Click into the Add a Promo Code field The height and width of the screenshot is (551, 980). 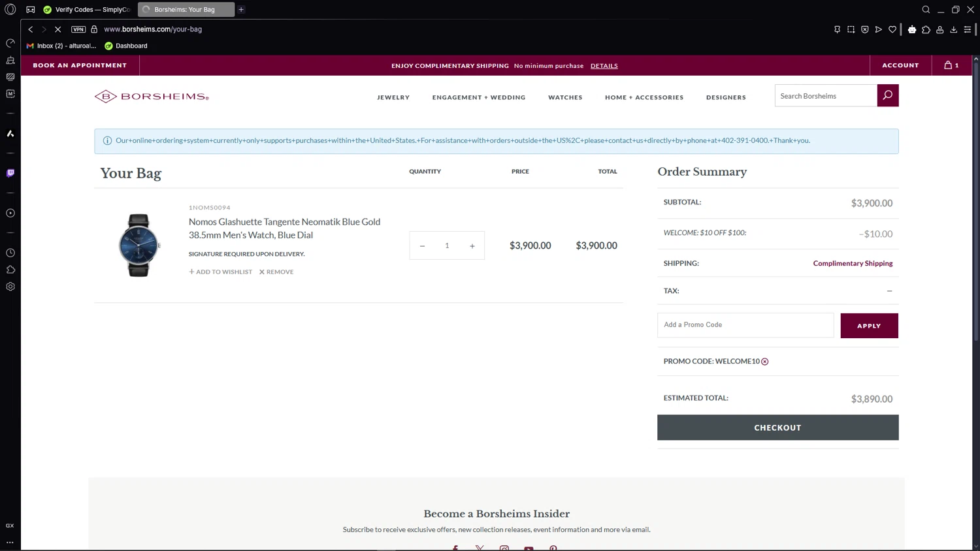tap(745, 325)
